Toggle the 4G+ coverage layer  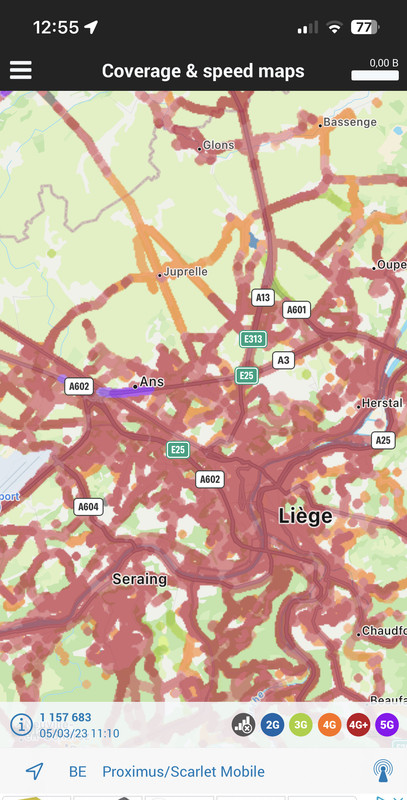pyautogui.click(x=358, y=724)
